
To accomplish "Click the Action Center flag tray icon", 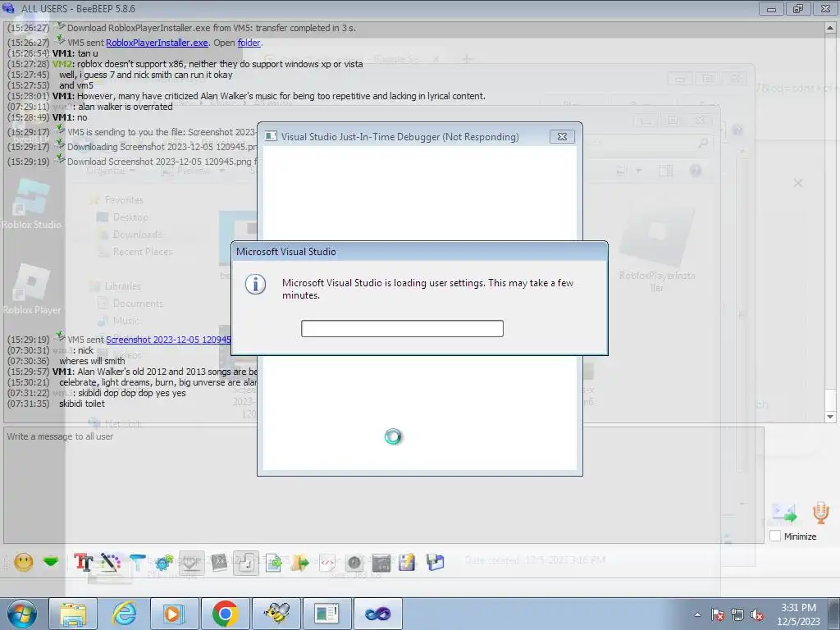I will click(718, 614).
